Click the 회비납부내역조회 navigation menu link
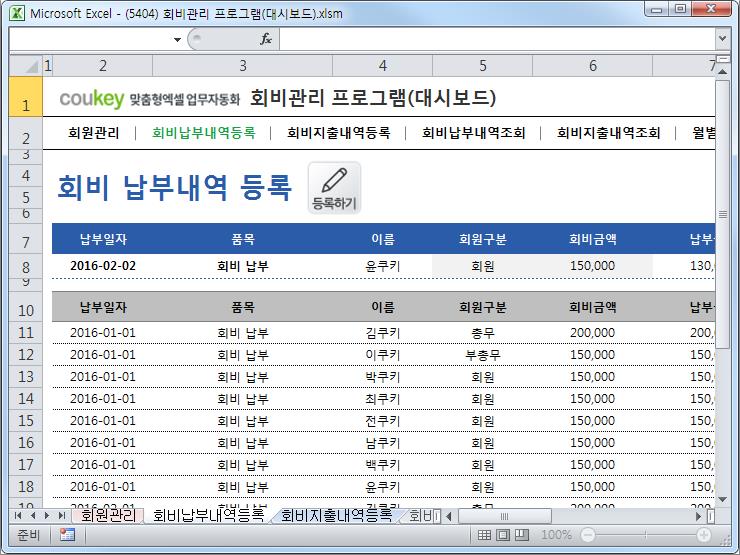 pos(473,133)
